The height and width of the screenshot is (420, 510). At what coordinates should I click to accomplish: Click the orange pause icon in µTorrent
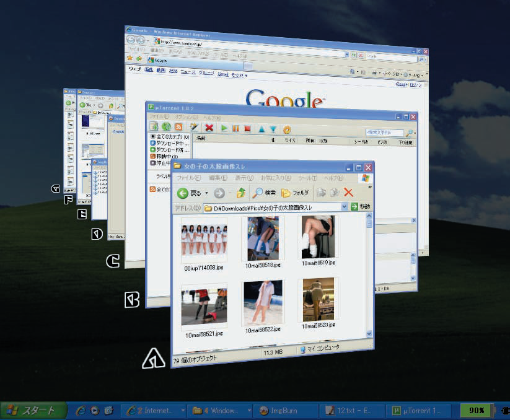(x=235, y=128)
